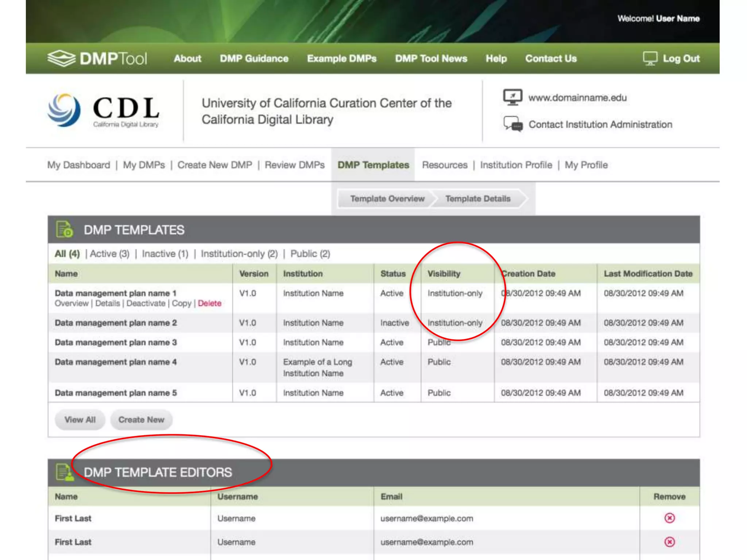Delete Data management plan name 1
The width and height of the screenshot is (747, 560).
[209, 303]
